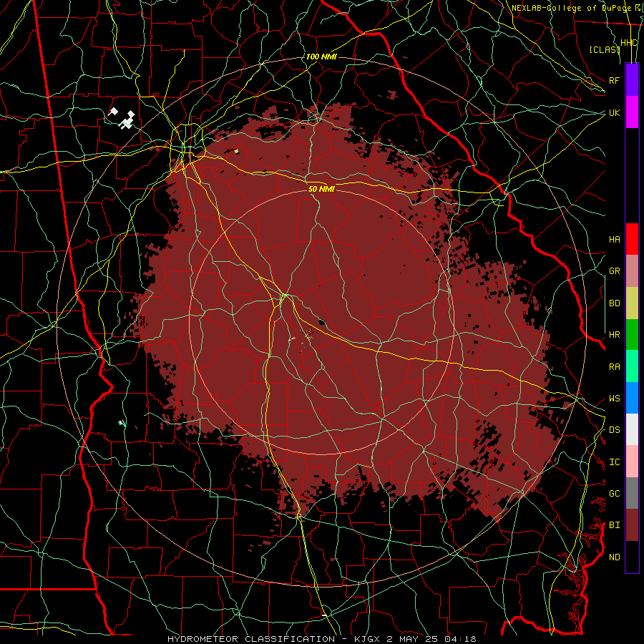The width and height of the screenshot is (644, 644).
Task: Click the GC legend label
Action: click(x=614, y=494)
